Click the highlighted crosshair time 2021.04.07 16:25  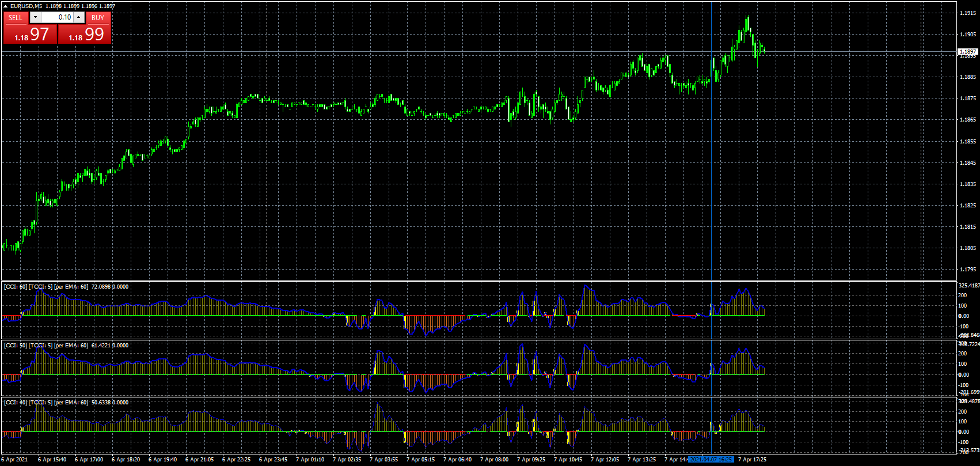coord(711,460)
